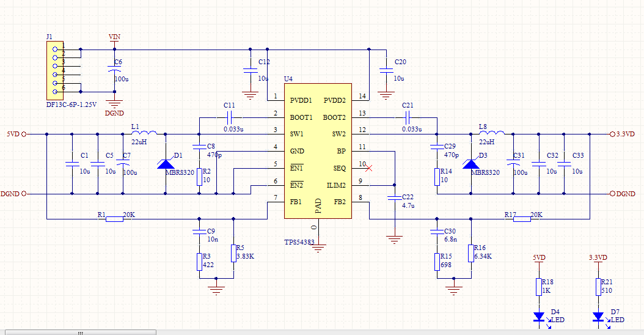
Task: Select Schottky diode D3 symbol
Action: click(x=470, y=164)
